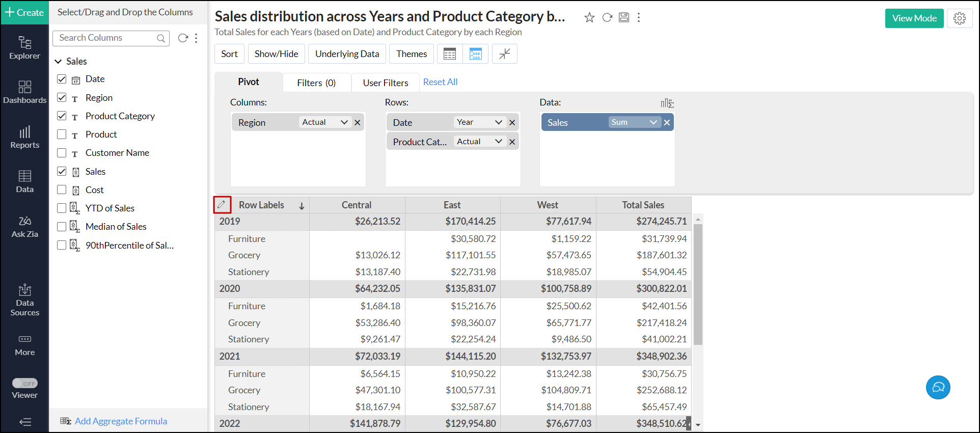Switch to the User Filters tab
Screen dimensions: 980x433
(x=386, y=83)
